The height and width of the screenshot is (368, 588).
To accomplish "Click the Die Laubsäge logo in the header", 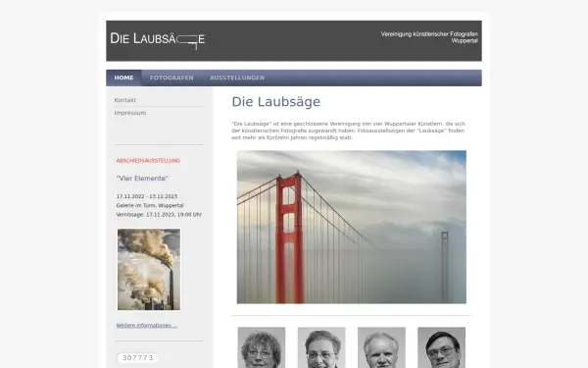I will click(x=158, y=40).
